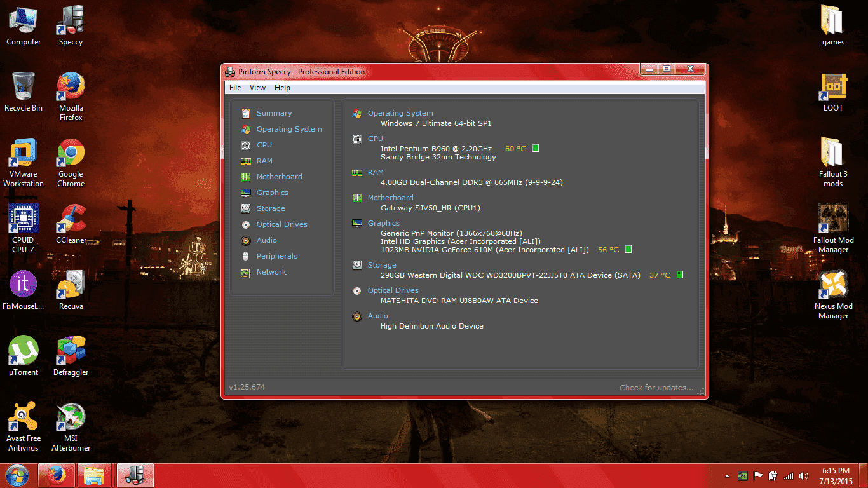
Task: Select Audio in the left sidebar
Action: pyautogui.click(x=266, y=240)
